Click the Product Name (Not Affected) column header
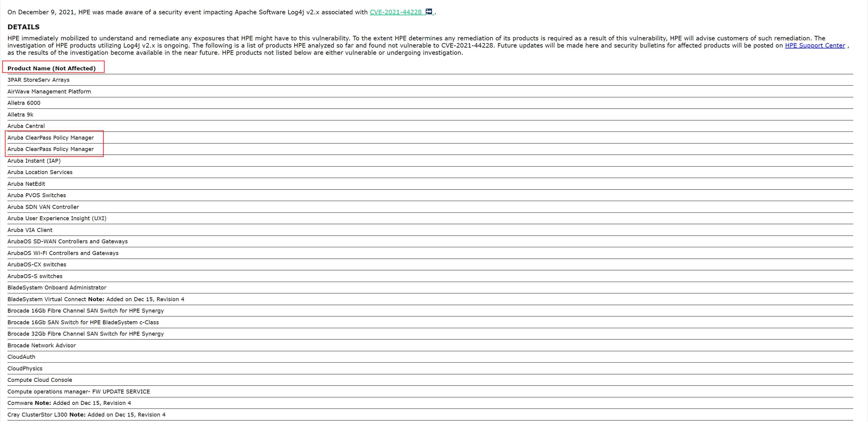 tap(51, 68)
